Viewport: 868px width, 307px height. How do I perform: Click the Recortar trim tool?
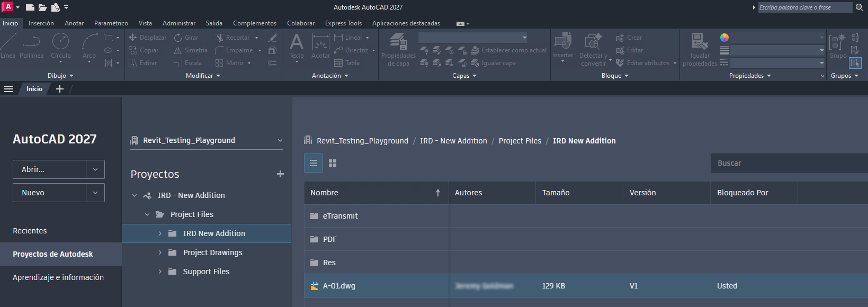(x=233, y=38)
